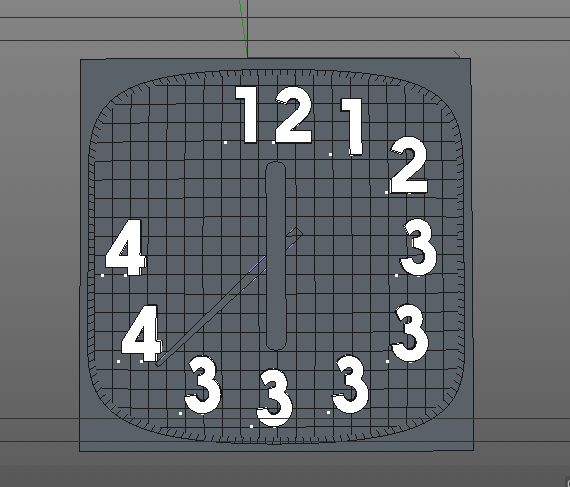570x487 pixels.
Task: Click the blue axis line above the clock
Action: tap(248, 28)
